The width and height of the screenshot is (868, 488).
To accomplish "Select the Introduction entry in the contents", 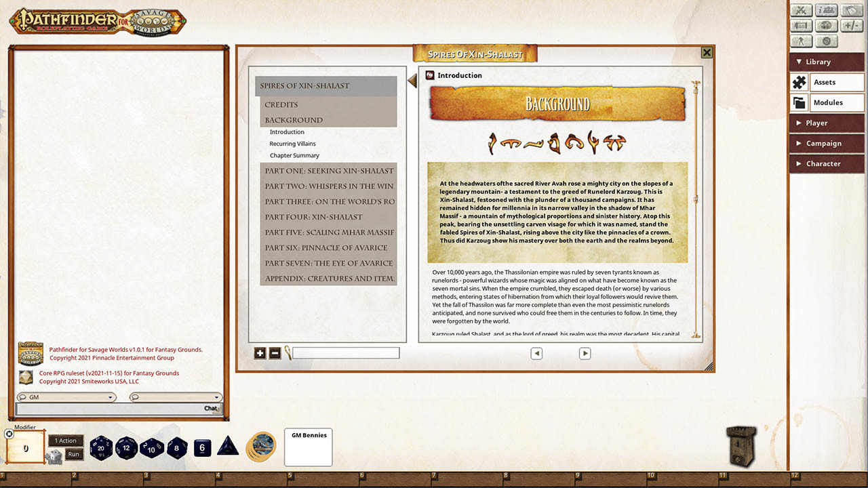I will click(287, 131).
